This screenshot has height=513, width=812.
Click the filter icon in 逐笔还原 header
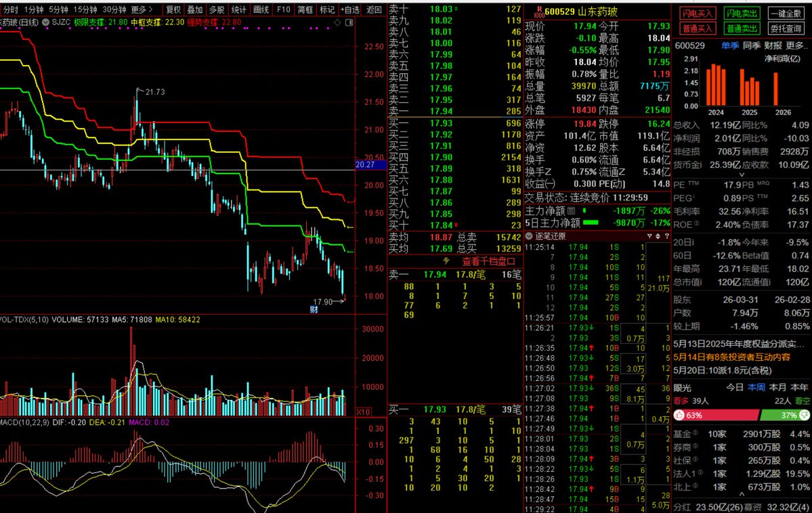649,236
